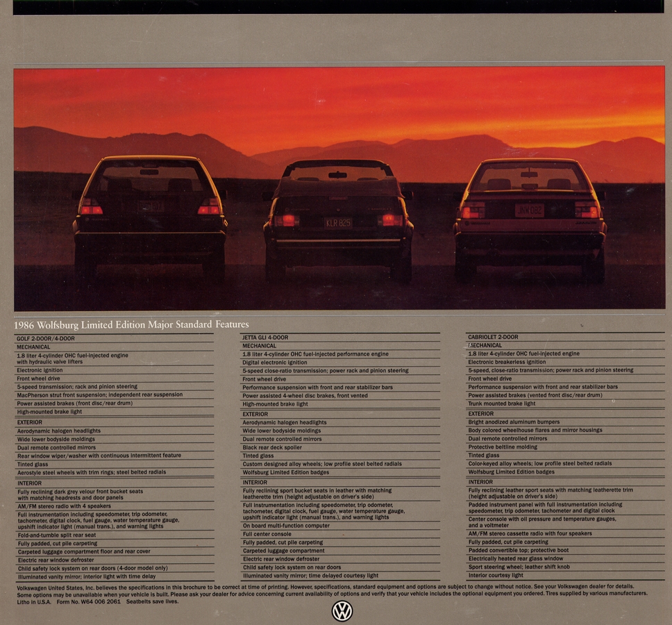Click "On board multi-function computer" line
Image resolution: width=672 pixels, height=625 pixels.
[286, 526]
